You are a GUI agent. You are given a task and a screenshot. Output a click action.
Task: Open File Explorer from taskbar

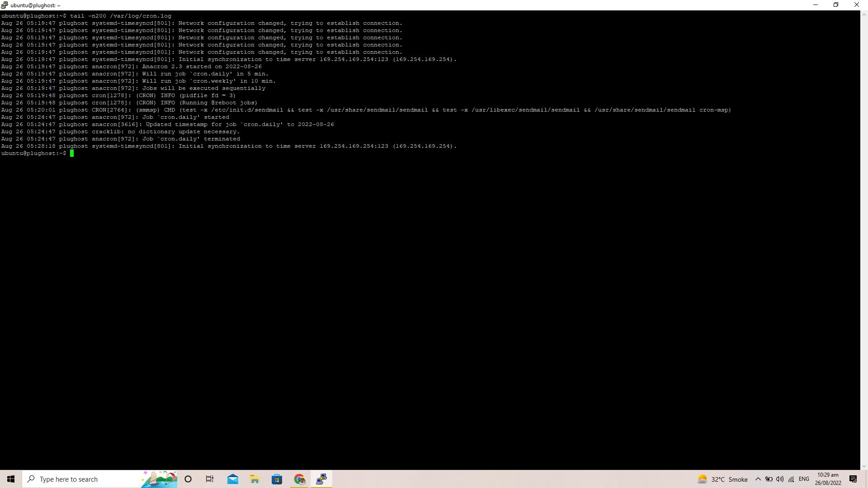pos(255,479)
